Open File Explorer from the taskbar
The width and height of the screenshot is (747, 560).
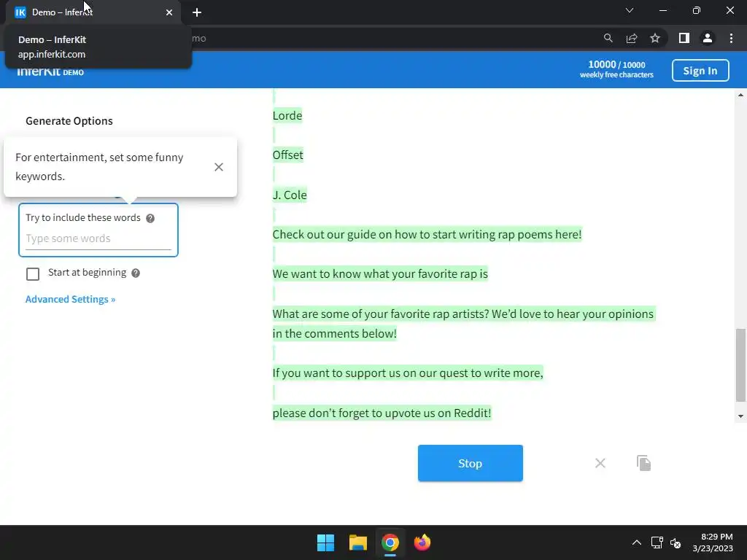(357, 542)
